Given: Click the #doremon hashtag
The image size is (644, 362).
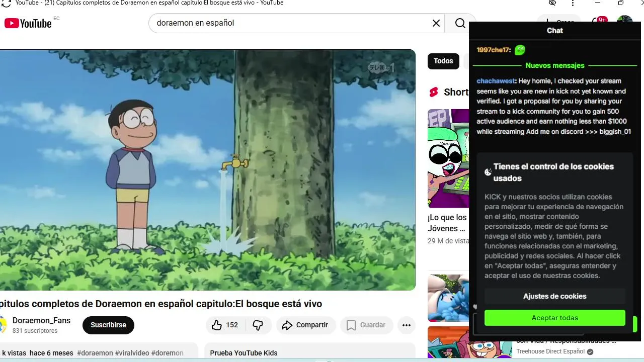Looking at the screenshot, I should (x=168, y=353).
